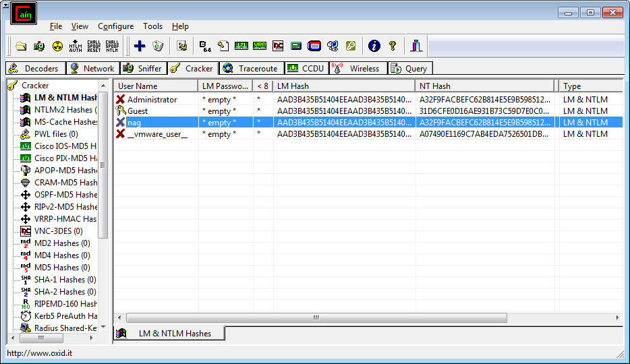Click the Remove from list trash icon
This screenshot has width=630, height=364.
(158, 46)
